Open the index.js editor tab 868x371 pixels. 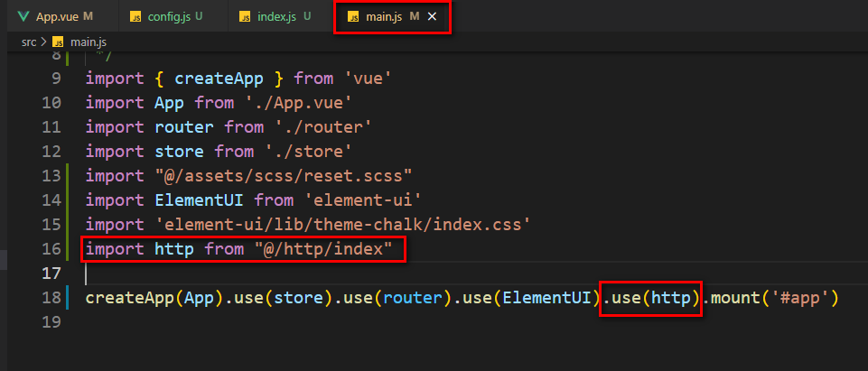click(x=282, y=16)
